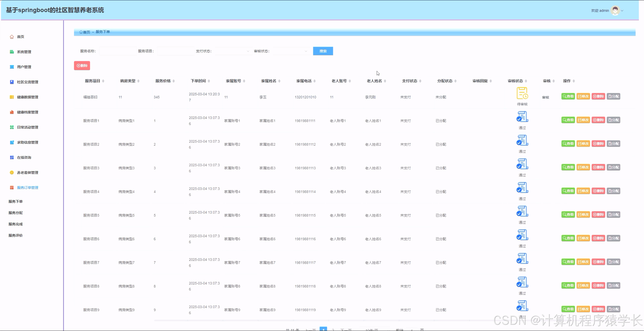Open the 支付状态 filter dropdown
Screen dimensions: 644x331
tap(233, 51)
